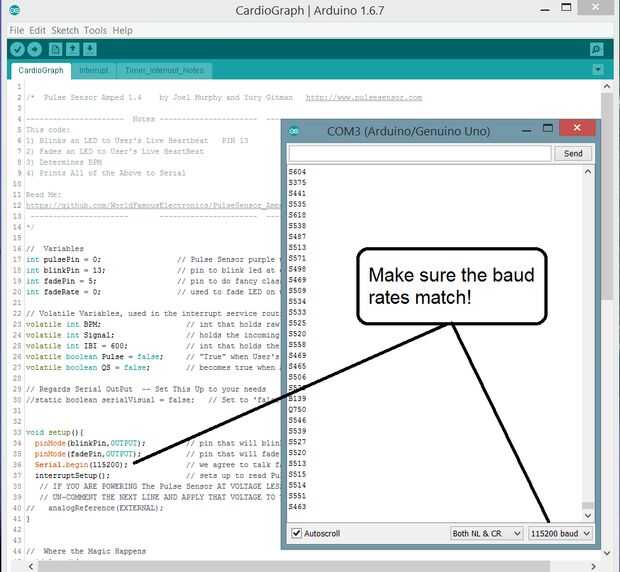This screenshot has width=620, height=572.
Task: Open the tab options dropdown arrow
Action: [x=598, y=70]
